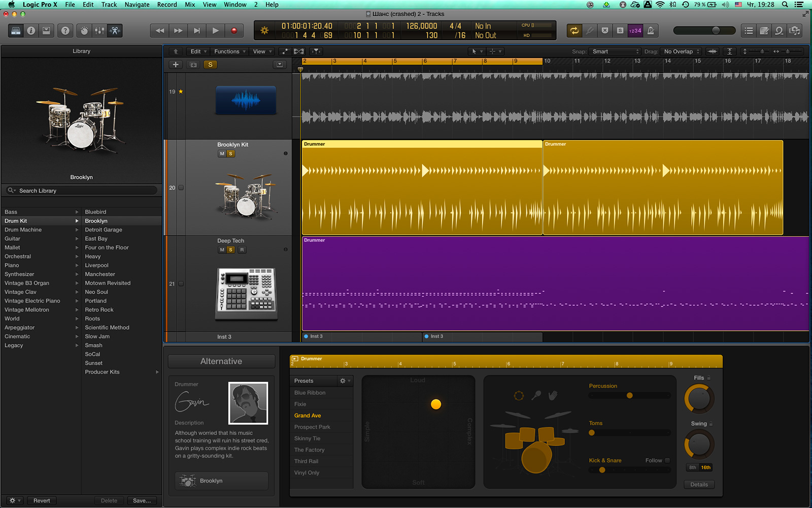Image resolution: width=812 pixels, height=508 pixels.
Task: Mute the Brooklyn Kit track
Action: pyautogui.click(x=222, y=154)
